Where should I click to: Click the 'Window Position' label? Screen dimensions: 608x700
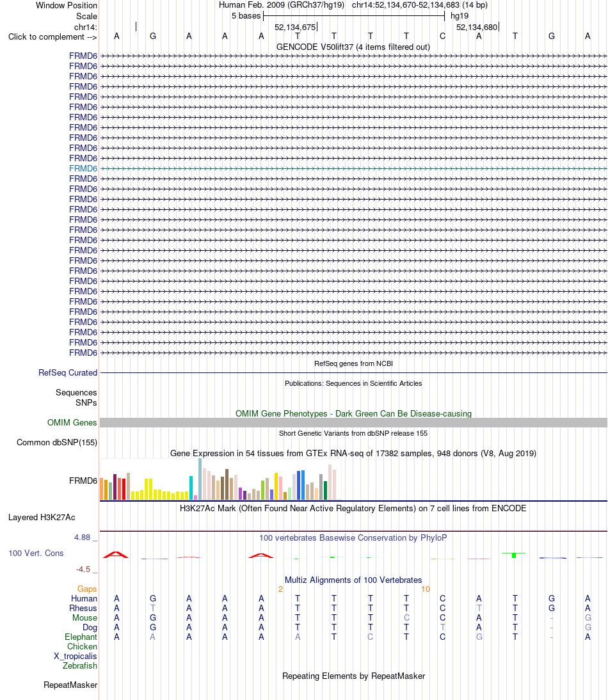click(67, 5)
